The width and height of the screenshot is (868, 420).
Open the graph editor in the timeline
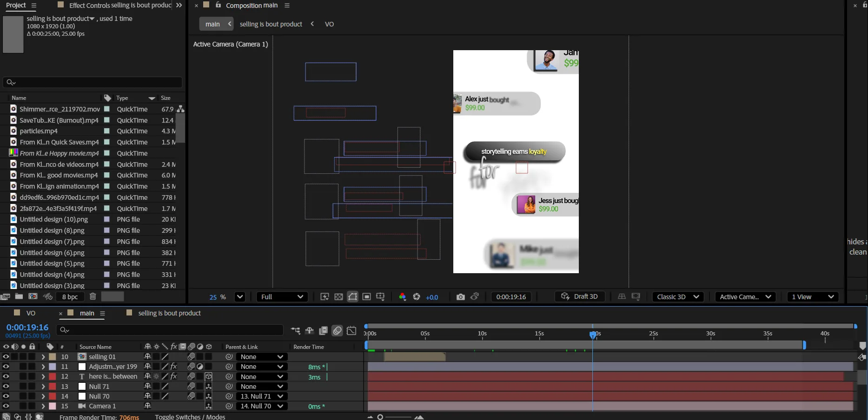pyautogui.click(x=351, y=330)
